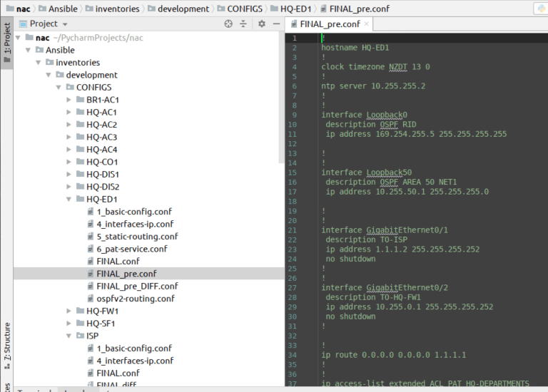Collapse the HQ-ED1 folder arrow

coord(68,200)
